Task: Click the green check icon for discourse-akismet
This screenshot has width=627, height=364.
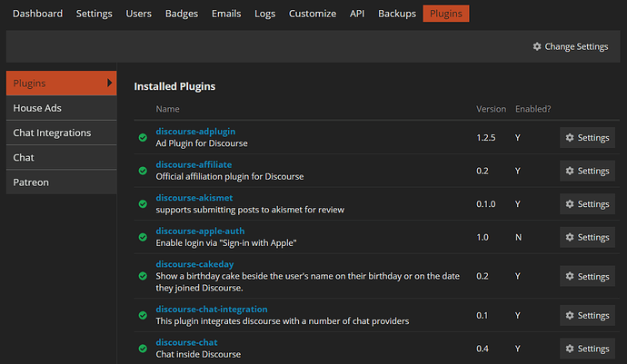Action: (143, 203)
